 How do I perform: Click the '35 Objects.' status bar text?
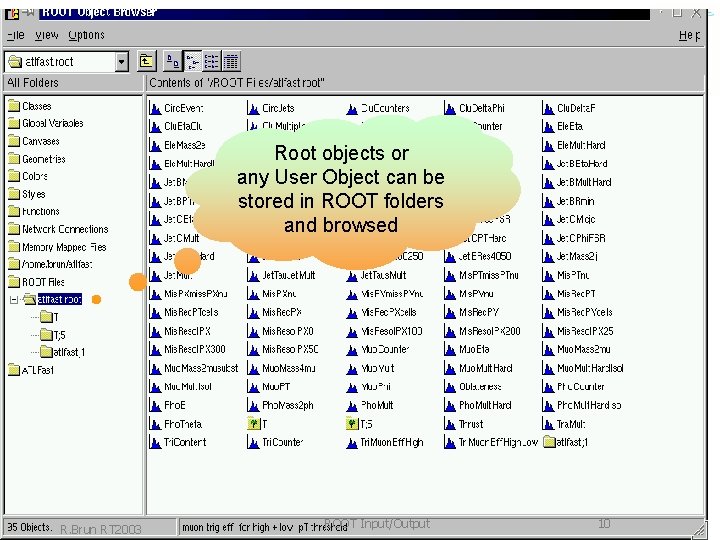tap(30, 527)
